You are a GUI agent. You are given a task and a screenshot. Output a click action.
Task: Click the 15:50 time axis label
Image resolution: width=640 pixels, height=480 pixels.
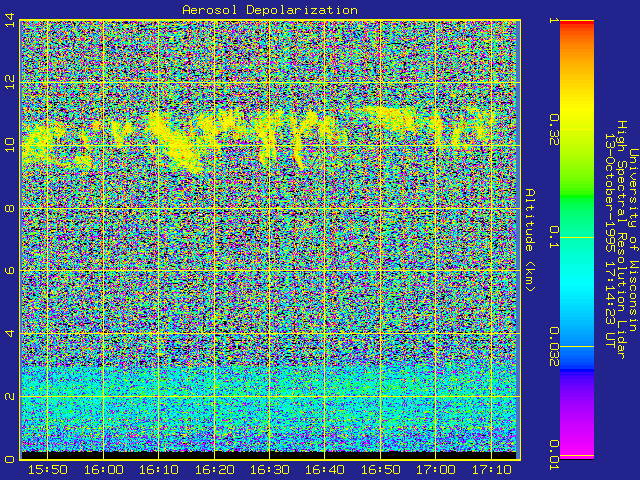(x=48, y=470)
